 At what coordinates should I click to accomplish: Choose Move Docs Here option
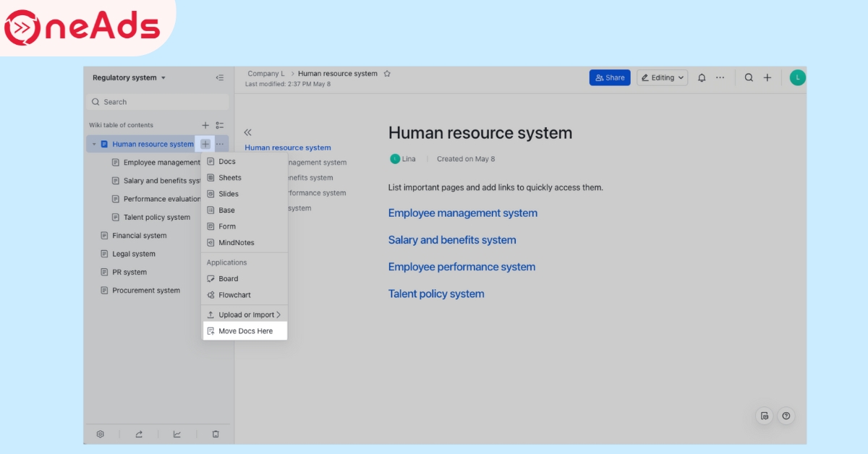[244, 331]
